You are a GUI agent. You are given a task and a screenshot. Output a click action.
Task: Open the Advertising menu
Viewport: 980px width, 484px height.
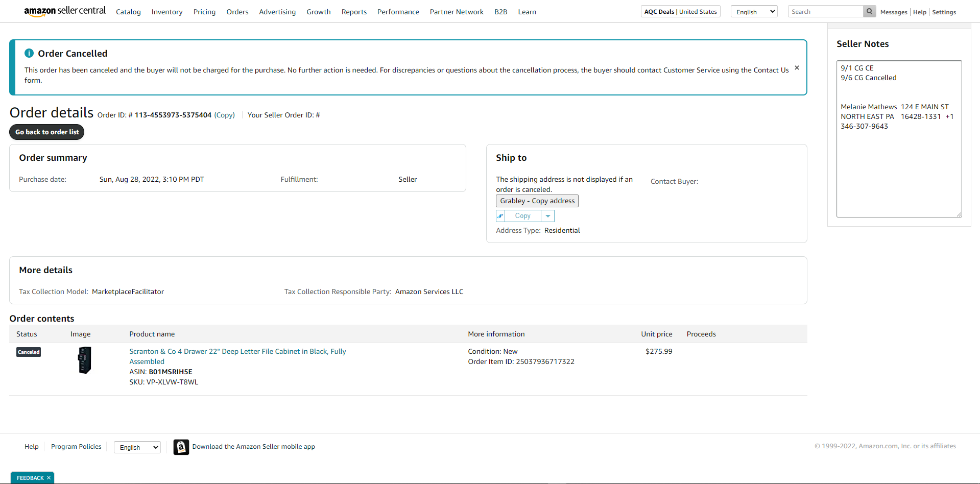(277, 12)
